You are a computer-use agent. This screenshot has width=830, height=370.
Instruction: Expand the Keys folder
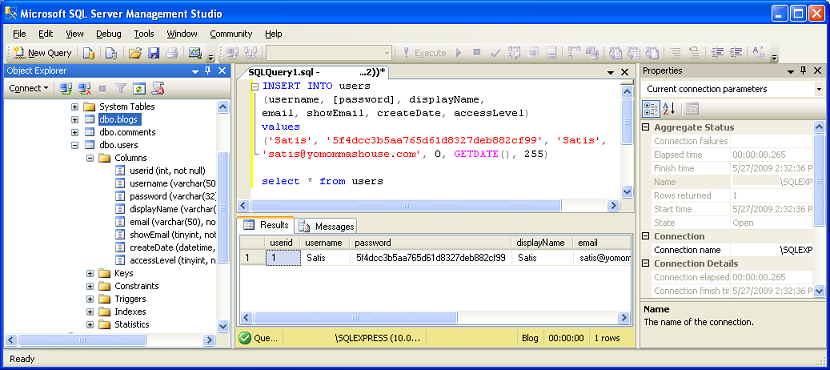[x=90, y=273]
